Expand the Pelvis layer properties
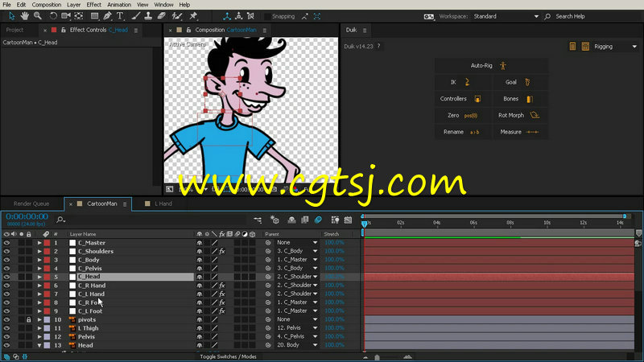The height and width of the screenshot is (362, 644). (39, 337)
